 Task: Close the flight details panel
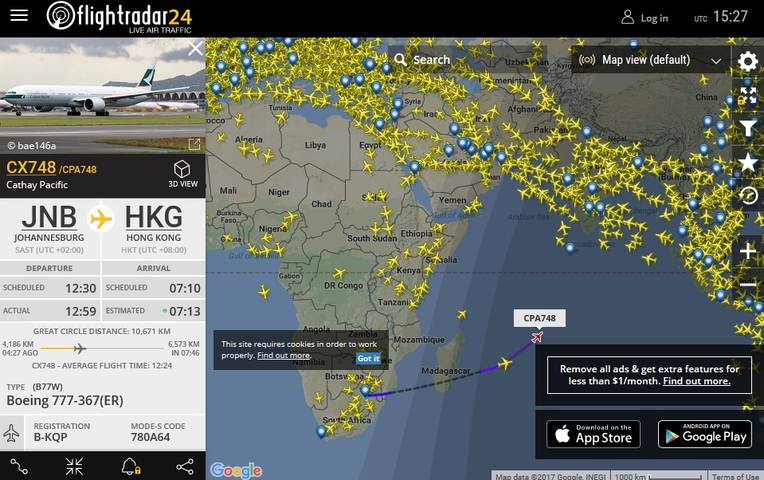pos(195,49)
